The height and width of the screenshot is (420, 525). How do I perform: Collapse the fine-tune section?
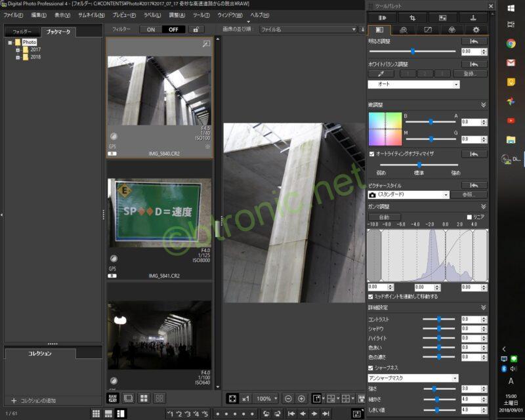(483, 105)
